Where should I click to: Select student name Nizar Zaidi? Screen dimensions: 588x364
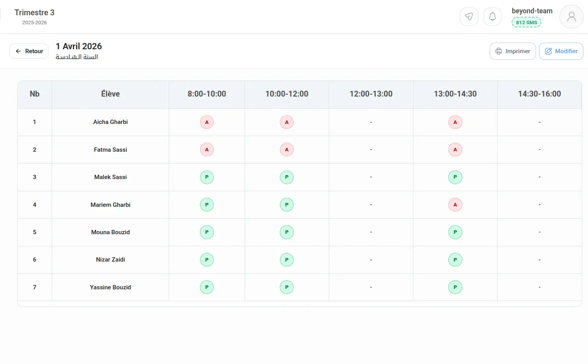click(x=110, y=260)
